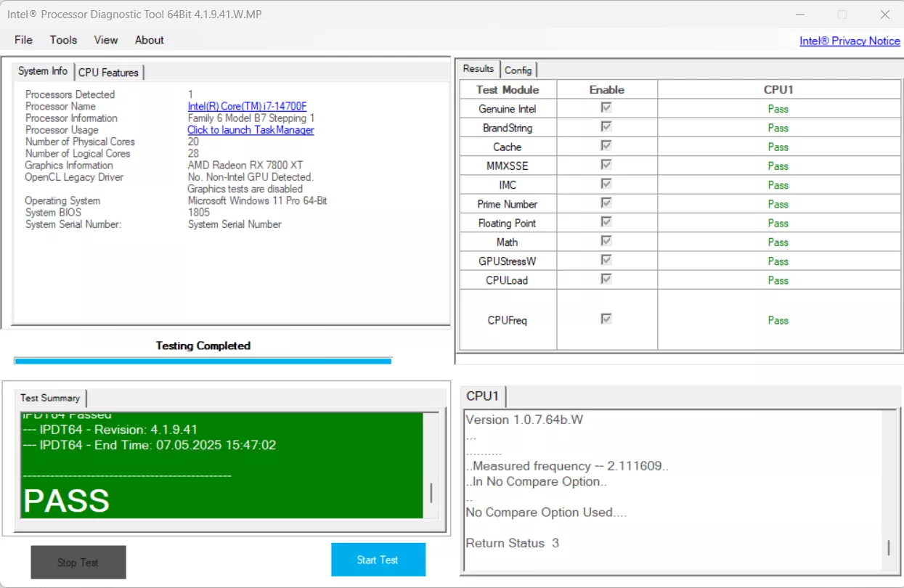The width and height of the screenshot is (904, 588).
Task: Click the Measured frequency line in CPU1 log
Action: [567, 466]
